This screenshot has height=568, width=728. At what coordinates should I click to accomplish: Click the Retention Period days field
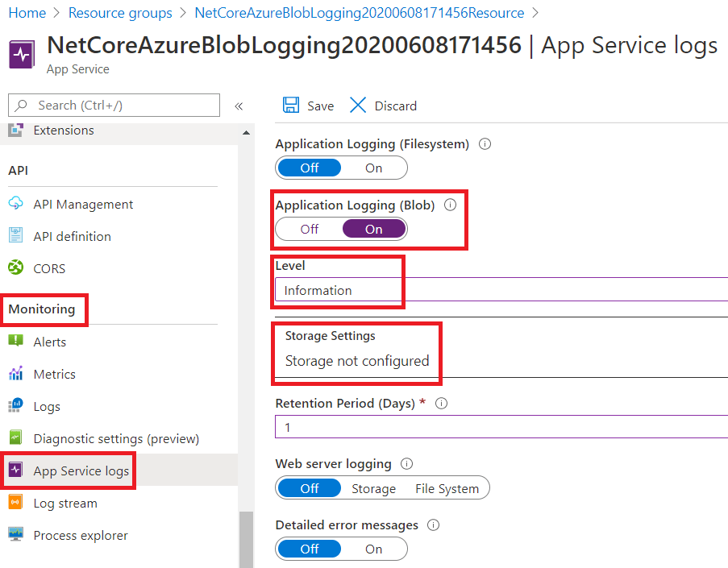(x=500, y=427)
